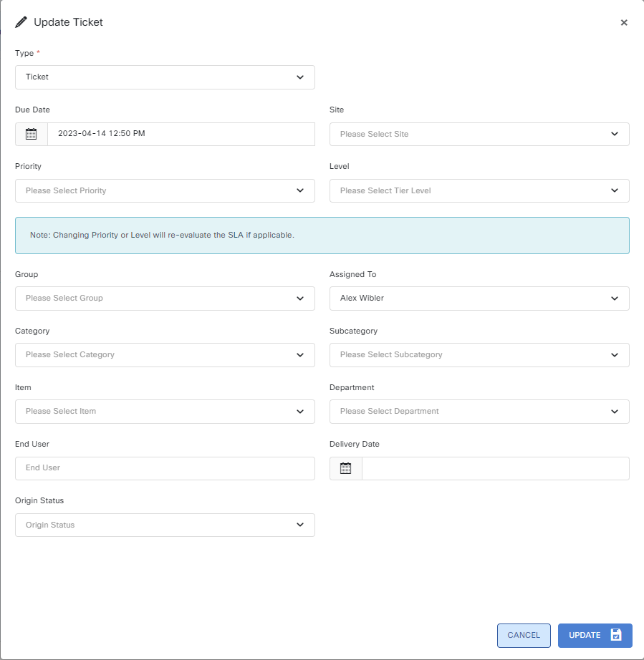This screenshot has height=660, width=644.
Task: Open the Due Date calendar picker icon
Action: pos(31,134)
